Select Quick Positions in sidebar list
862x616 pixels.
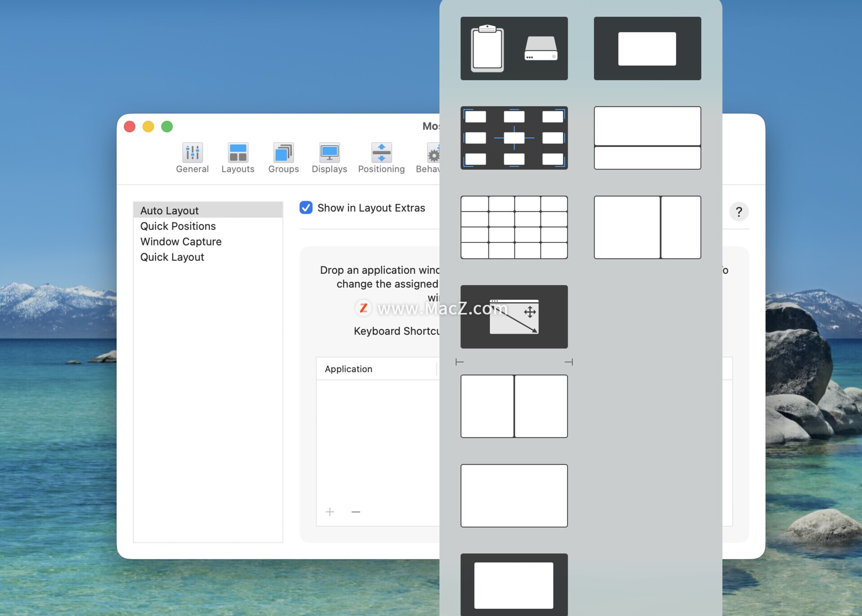[x=178, y=226]
